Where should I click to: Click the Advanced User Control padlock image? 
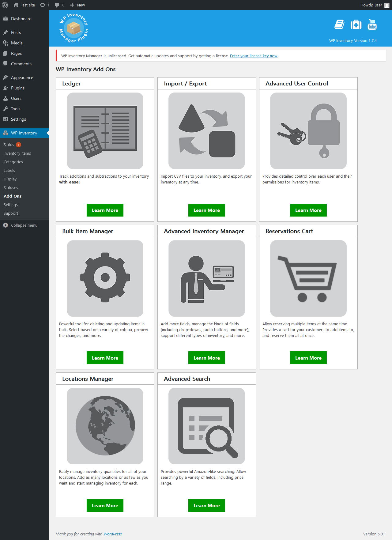pos(308,131)
